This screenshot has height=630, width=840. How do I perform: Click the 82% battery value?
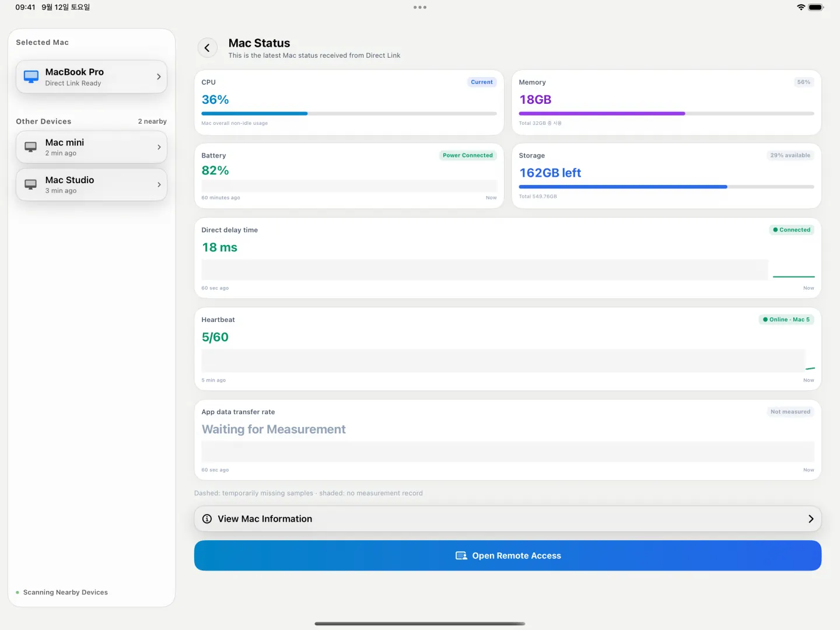pyautogui.click(x=215, y=170)
